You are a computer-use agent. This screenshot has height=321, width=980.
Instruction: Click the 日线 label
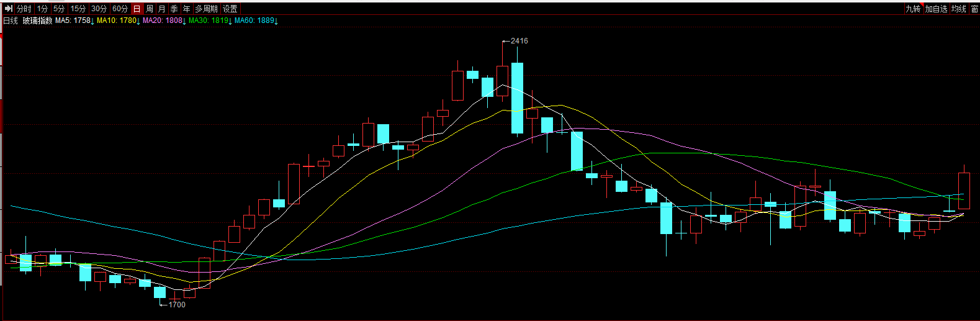pos(11,20)
